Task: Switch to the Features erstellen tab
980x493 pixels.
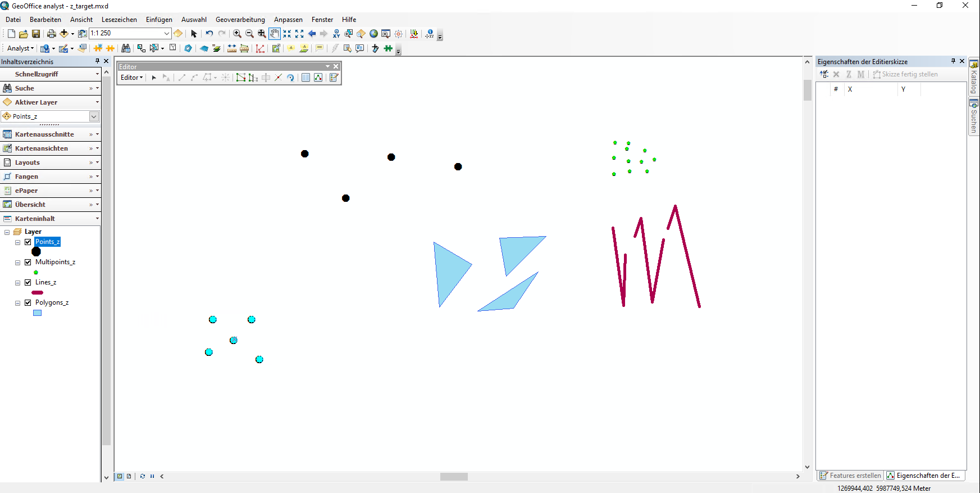Action: point(850,476)
